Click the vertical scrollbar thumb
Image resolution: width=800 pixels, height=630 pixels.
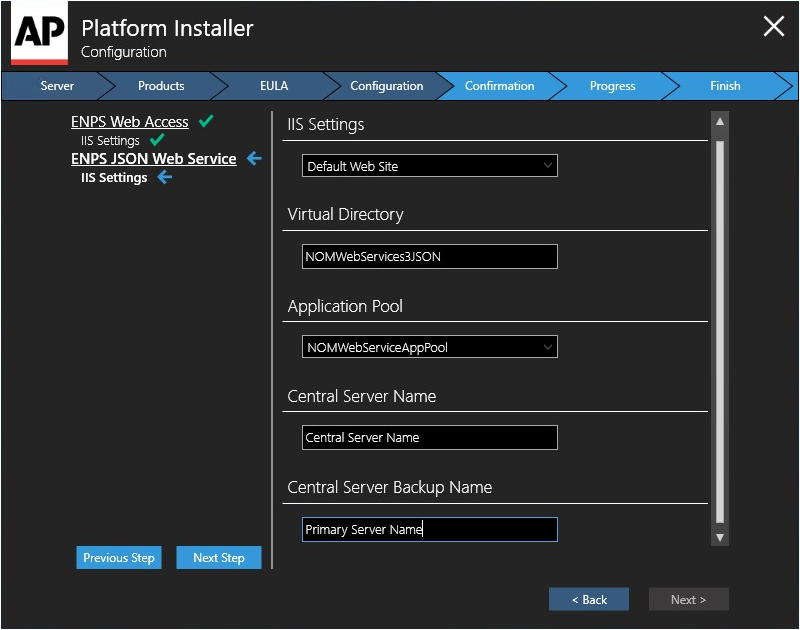pyautogui.click(x=720, y=332)
